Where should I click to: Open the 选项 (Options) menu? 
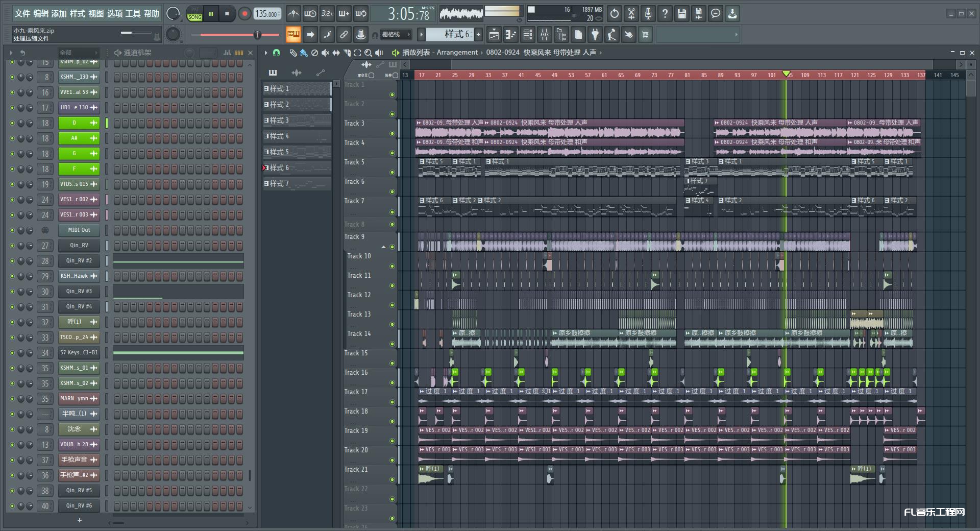click(114, 14)
